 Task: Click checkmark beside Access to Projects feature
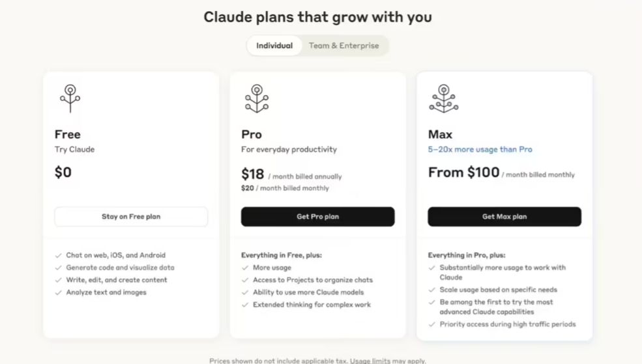(245, 280)
